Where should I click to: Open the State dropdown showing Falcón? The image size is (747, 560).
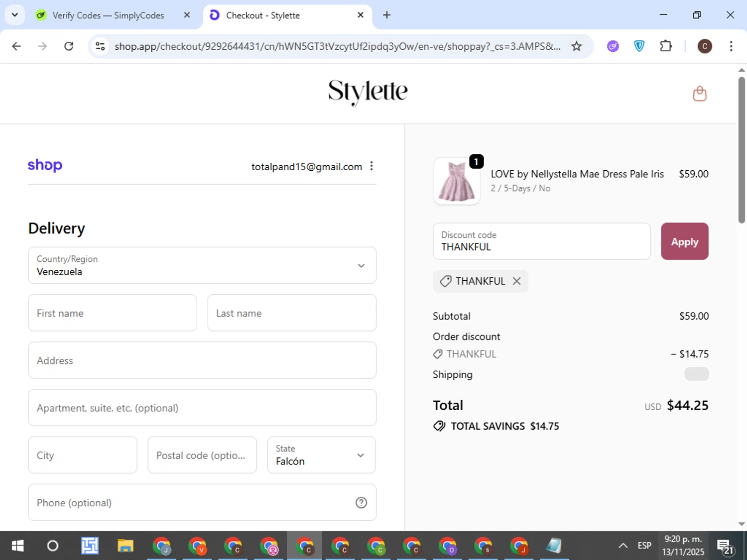click(321, 455)
